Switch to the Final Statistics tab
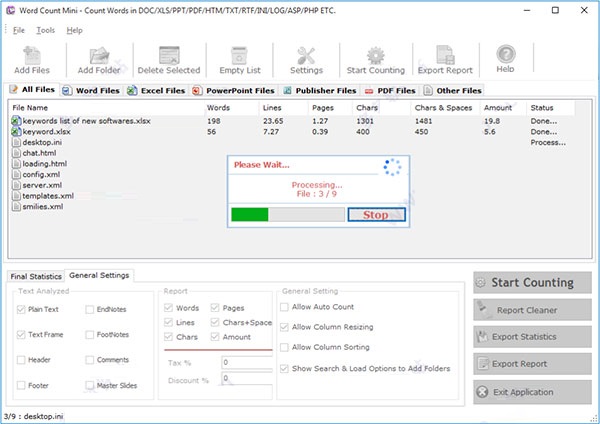600x424 pixels. tap(36, 275)
